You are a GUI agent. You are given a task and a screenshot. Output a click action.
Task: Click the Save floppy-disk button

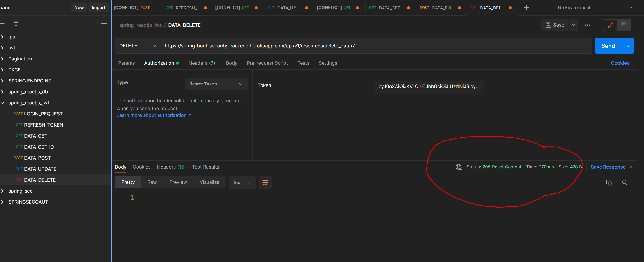[555, 25]
